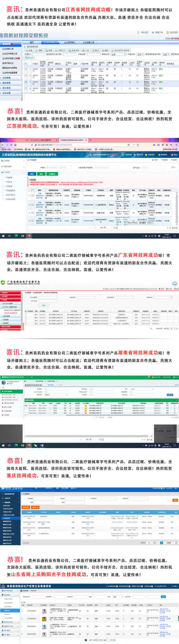
Task: Expand 统计查询 section in 医用耗材 sidebar
Action: (11, 88)
